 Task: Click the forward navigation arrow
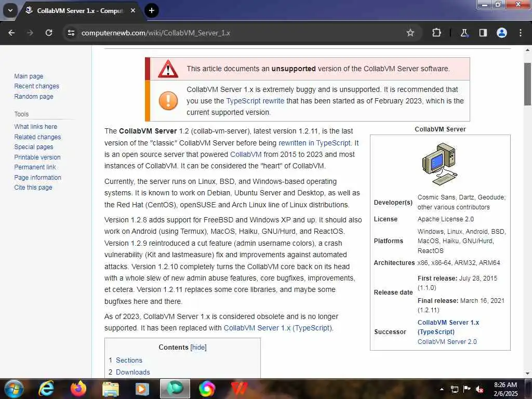(30, 33)
